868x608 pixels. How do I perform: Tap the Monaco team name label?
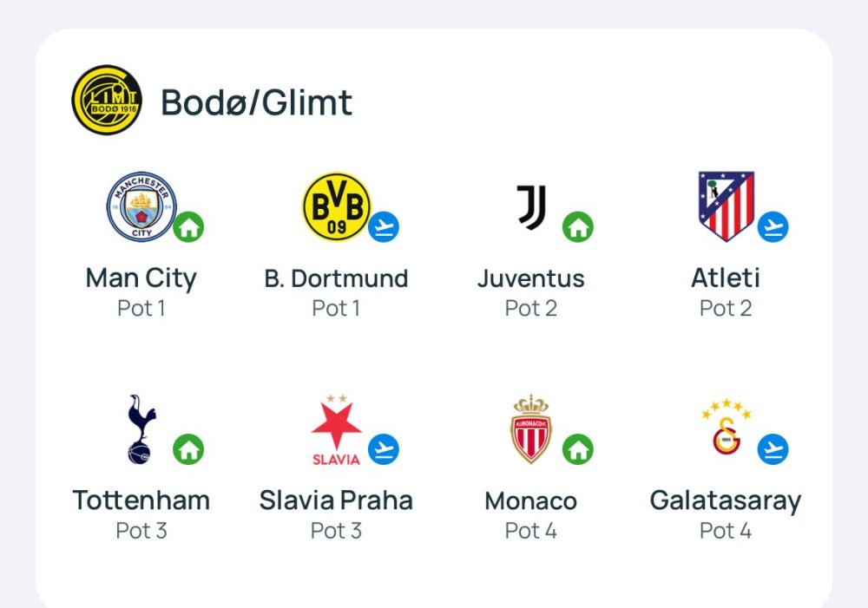click(530, 500)
